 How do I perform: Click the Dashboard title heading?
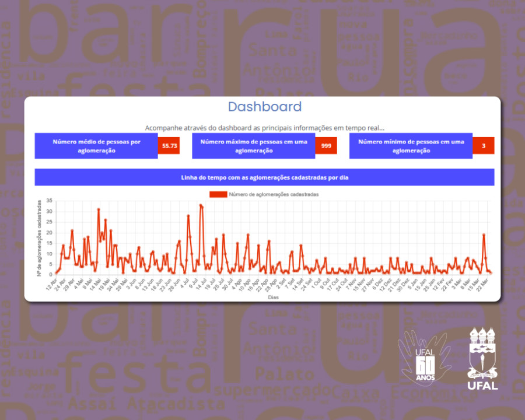click(264, 107)
